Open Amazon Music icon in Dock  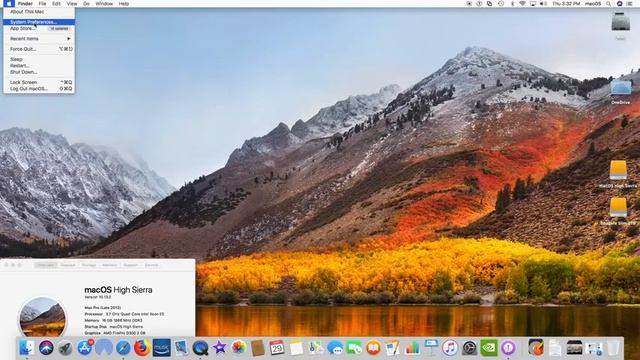162,348
